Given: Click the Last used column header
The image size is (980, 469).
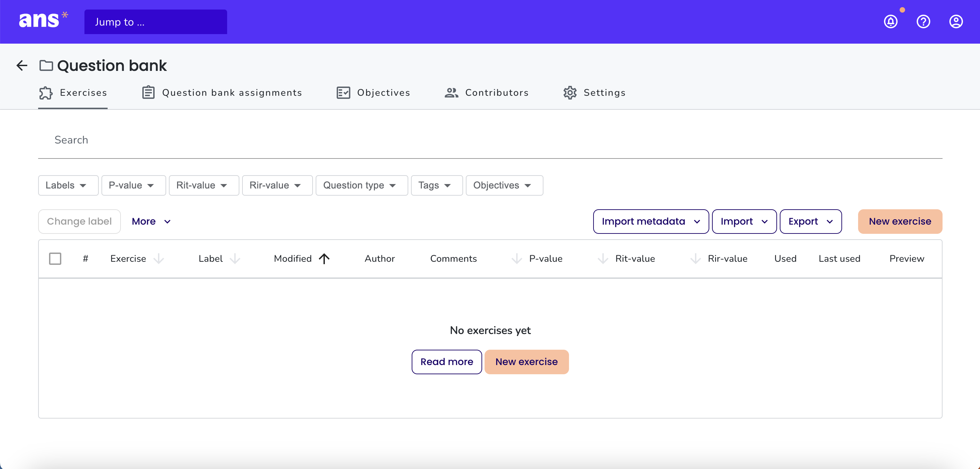Looking at the screenshot, I should [839, 259].
